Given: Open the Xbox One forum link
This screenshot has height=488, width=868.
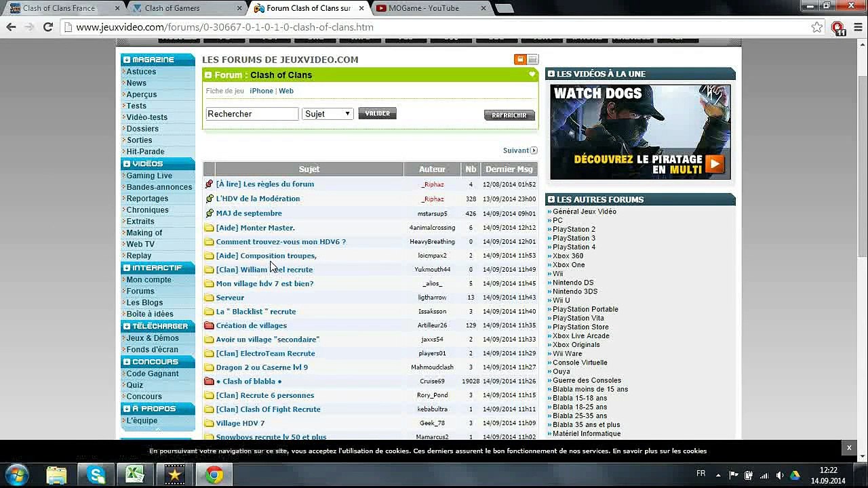Looking at the screenshot, I should click(568, 264).
